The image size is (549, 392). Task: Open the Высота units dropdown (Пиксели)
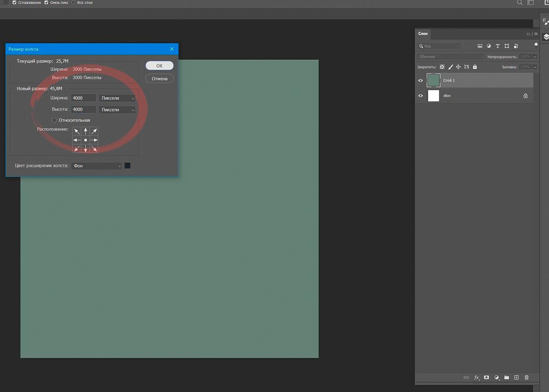[x=117, y=110]
